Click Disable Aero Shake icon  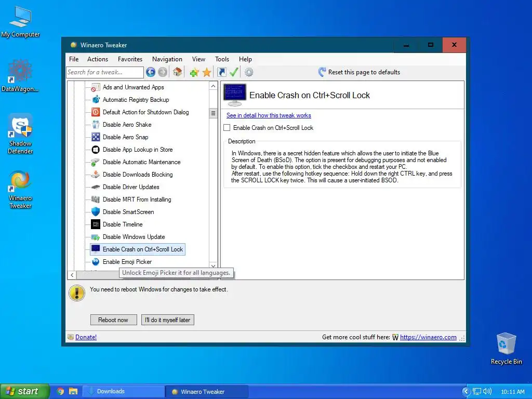tap(96, 125)
